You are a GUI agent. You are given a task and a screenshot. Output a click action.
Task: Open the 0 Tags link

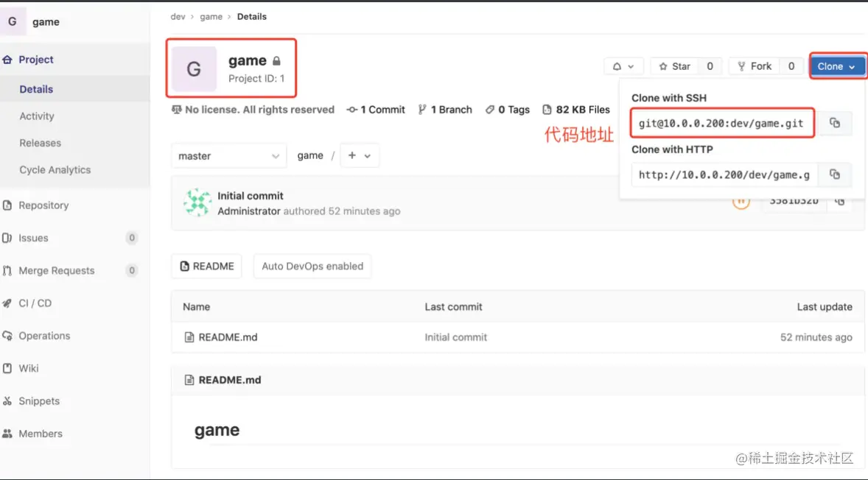click(508, 110)
